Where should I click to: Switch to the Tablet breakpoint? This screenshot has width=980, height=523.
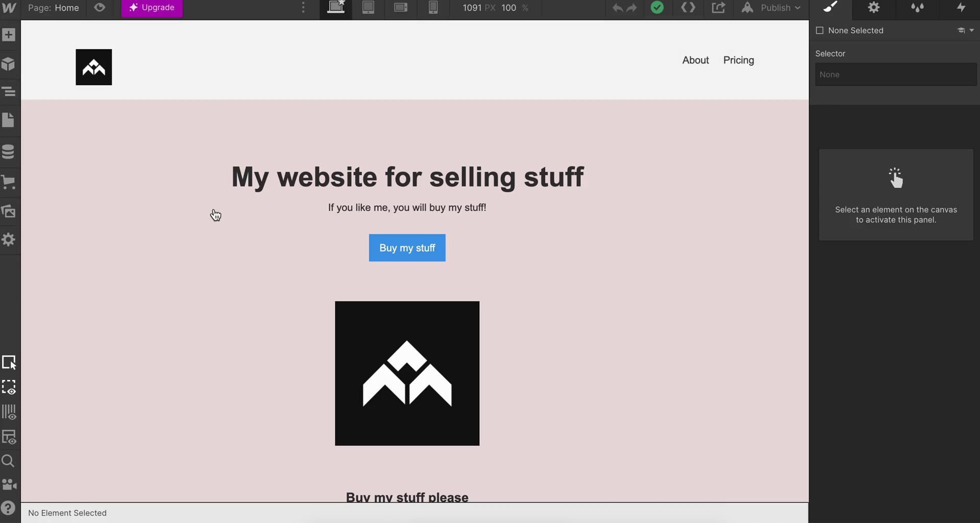[x=368, y=8]
